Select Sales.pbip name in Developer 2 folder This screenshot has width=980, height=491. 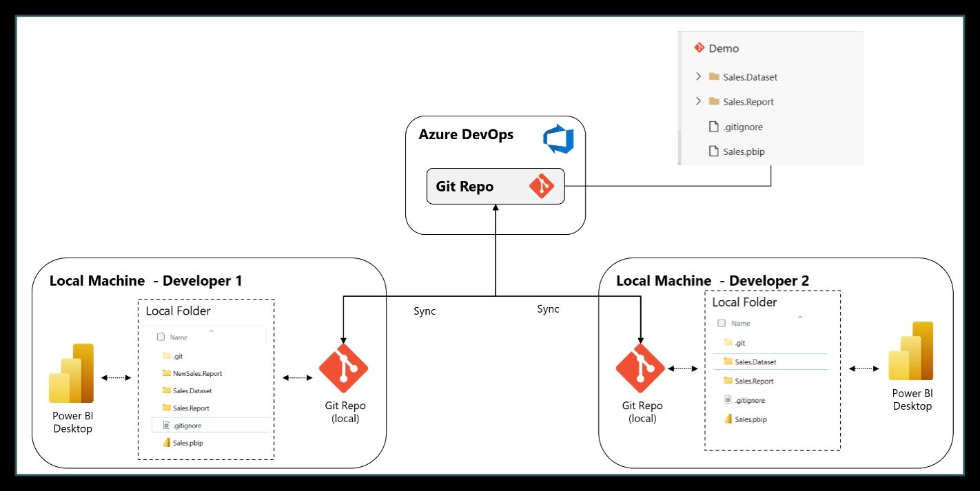751,419
